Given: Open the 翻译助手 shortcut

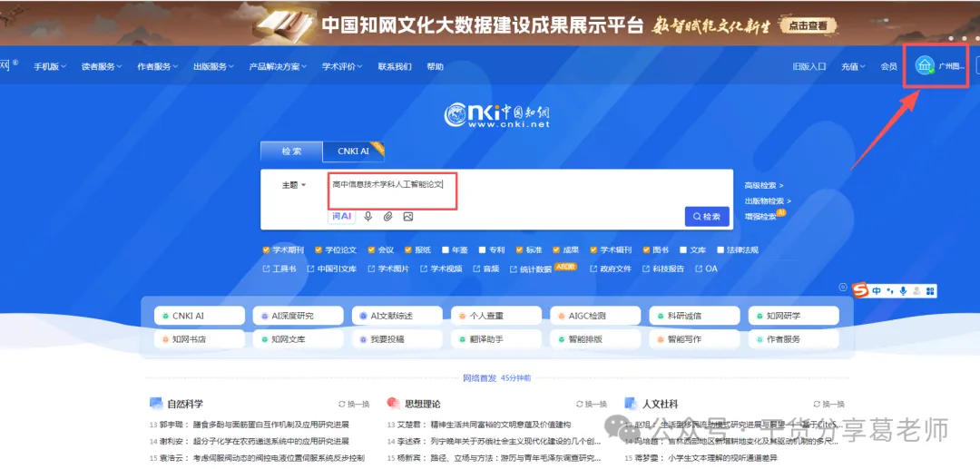Looking at the screenshot, I should click(496, 339).
